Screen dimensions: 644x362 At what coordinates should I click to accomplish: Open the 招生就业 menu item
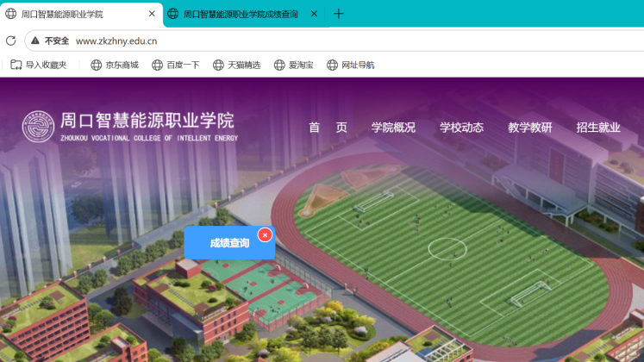point(598,128)
